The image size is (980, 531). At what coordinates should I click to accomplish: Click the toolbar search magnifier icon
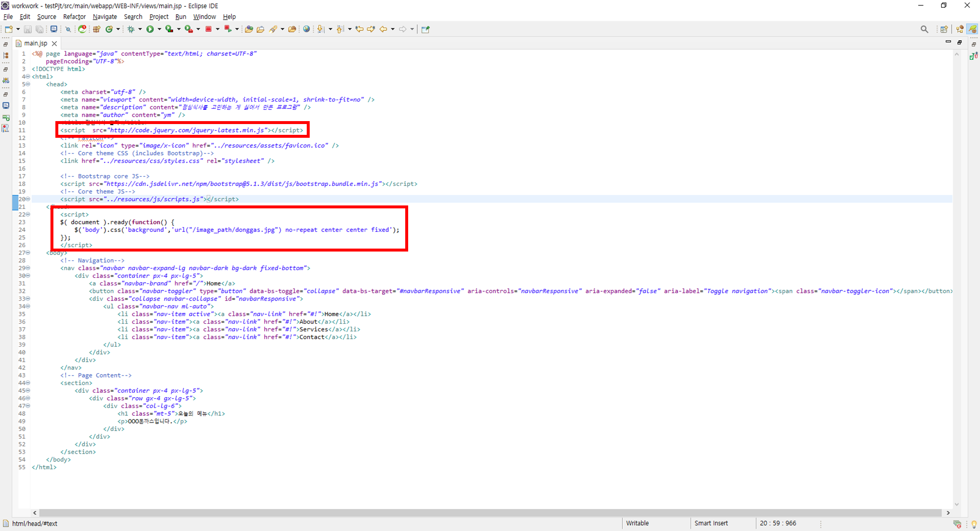[924, 29]
